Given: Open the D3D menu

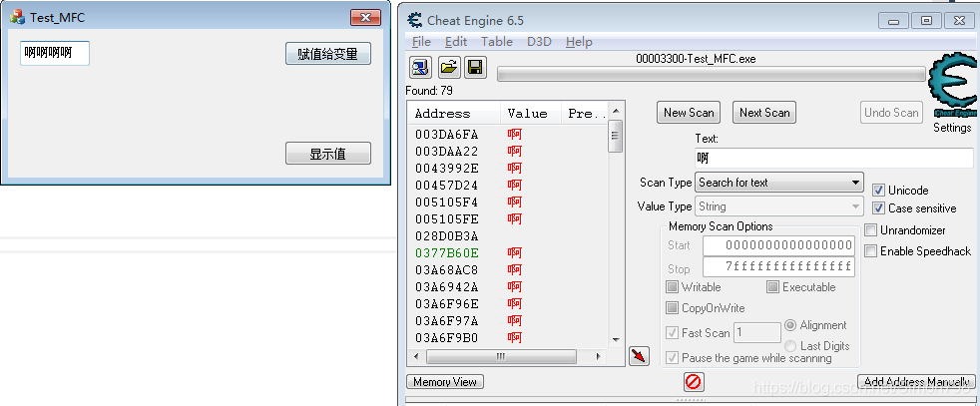Looking at the screenshot, I should click(539, 42).
